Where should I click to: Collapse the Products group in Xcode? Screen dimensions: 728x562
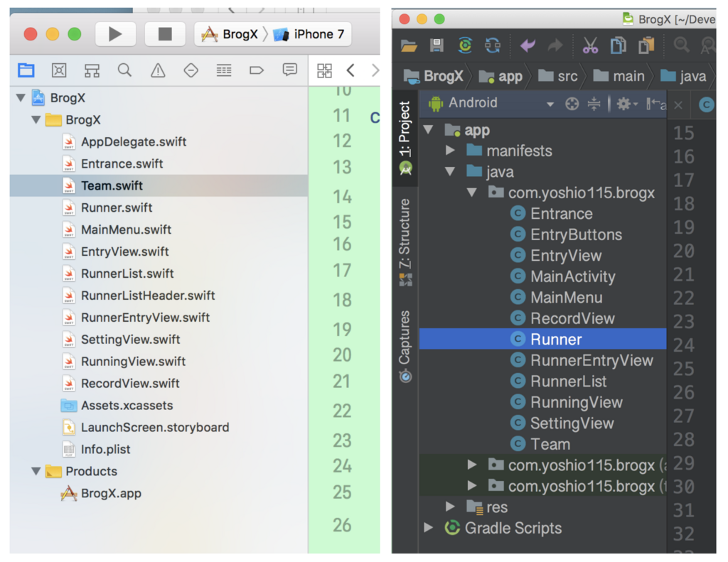click(x=36, y=471)
